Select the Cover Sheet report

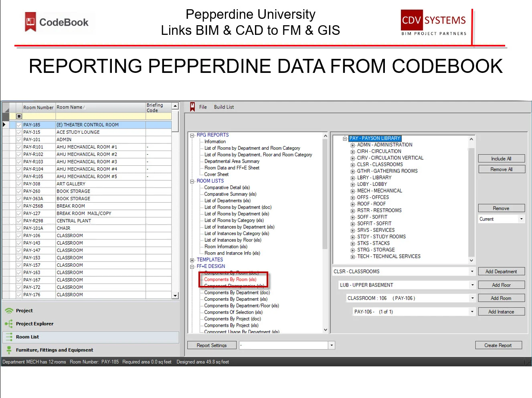click(216, 174)
